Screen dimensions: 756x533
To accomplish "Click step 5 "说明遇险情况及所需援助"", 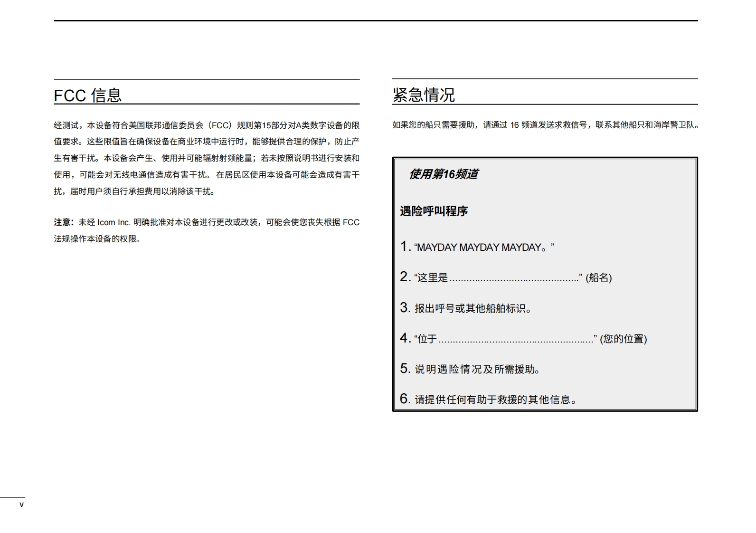I will coord(477,369).
